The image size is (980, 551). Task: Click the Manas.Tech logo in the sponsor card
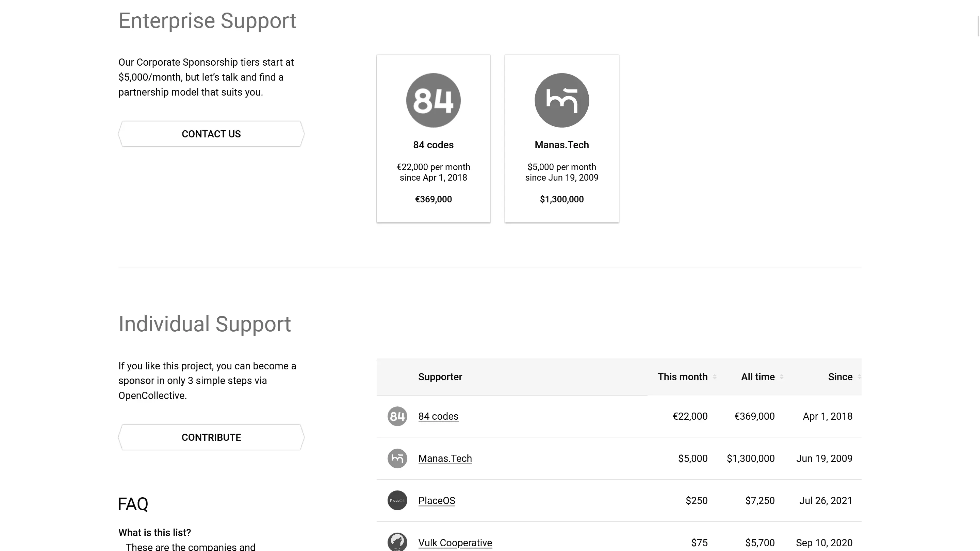coord(561,100)
